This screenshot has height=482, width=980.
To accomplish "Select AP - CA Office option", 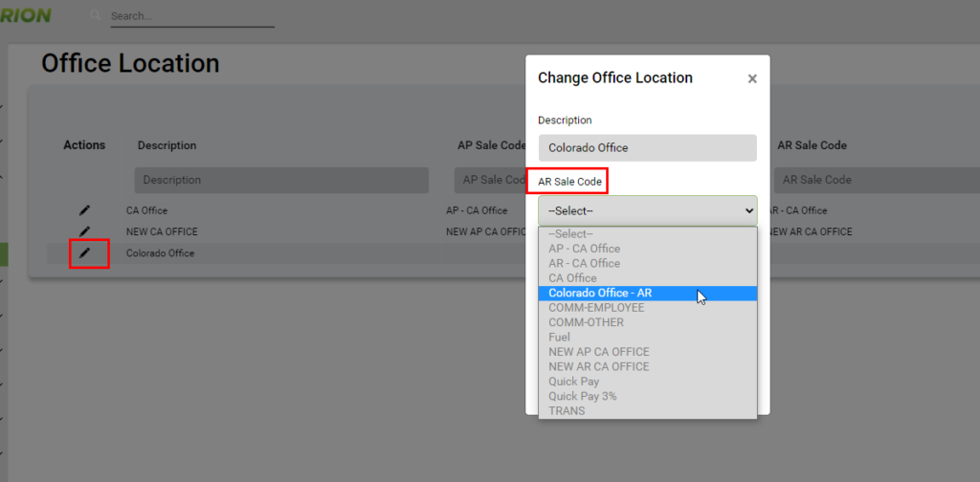I will coord(648,249).
